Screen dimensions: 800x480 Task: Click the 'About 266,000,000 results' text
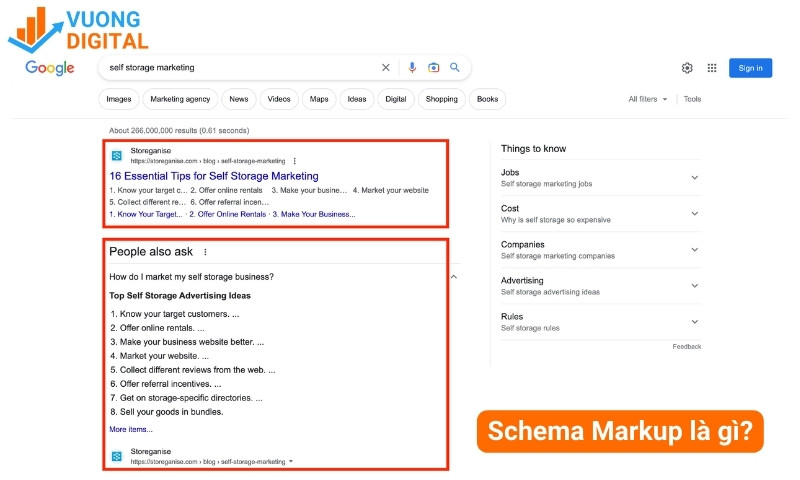pyautogui.click(x=179, y=131)
